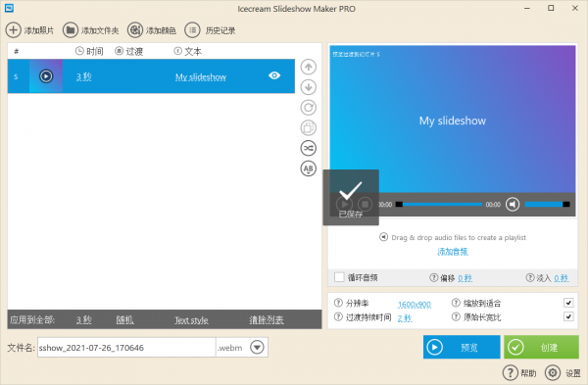This screenshot has height=385, width=588.
Task: Open the History list icon
Action: tap(192, 30)
